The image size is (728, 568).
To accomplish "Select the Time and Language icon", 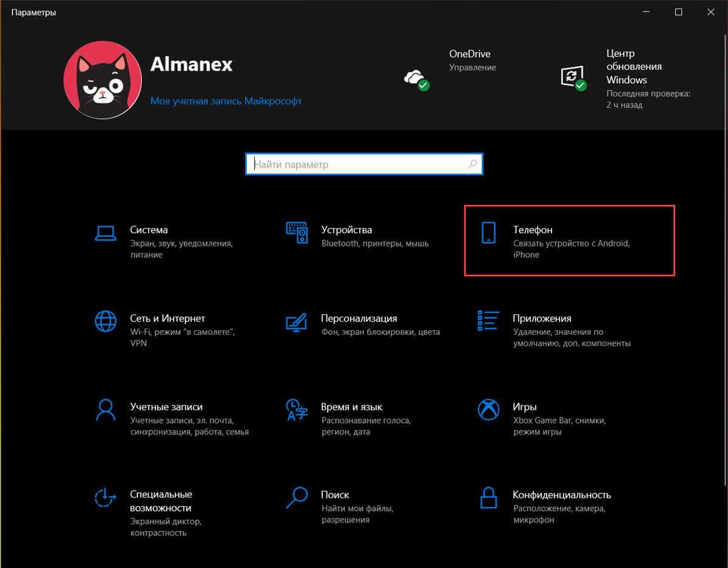I will (297, 410).
